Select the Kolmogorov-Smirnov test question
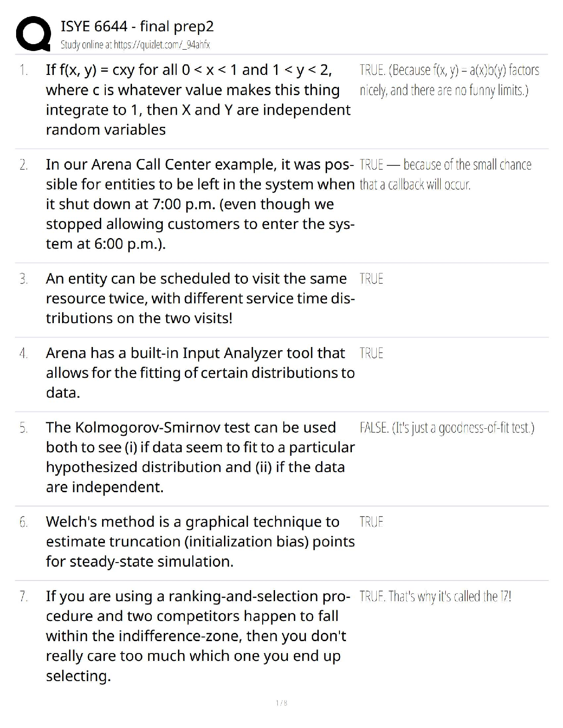This screenshot has height=728, width=563. pos(200,457)
